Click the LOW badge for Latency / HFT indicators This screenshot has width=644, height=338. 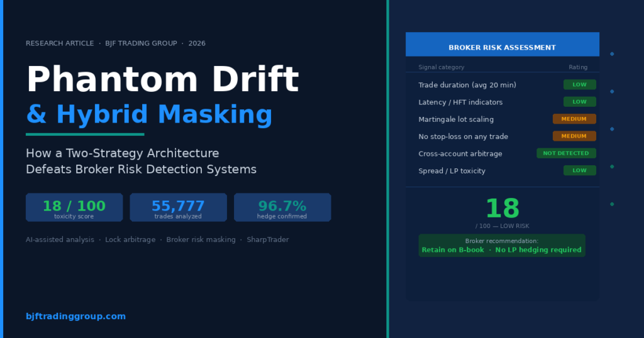[x=579, y=102]
